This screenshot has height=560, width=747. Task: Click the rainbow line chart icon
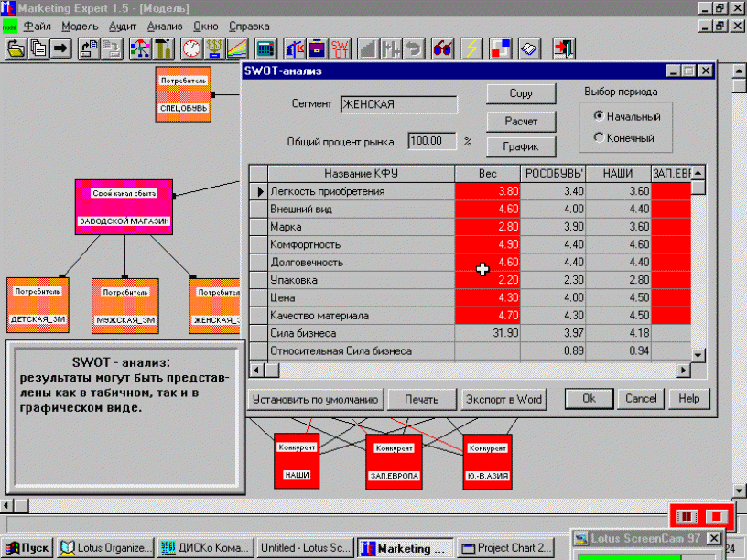click(x=237, y=48)
